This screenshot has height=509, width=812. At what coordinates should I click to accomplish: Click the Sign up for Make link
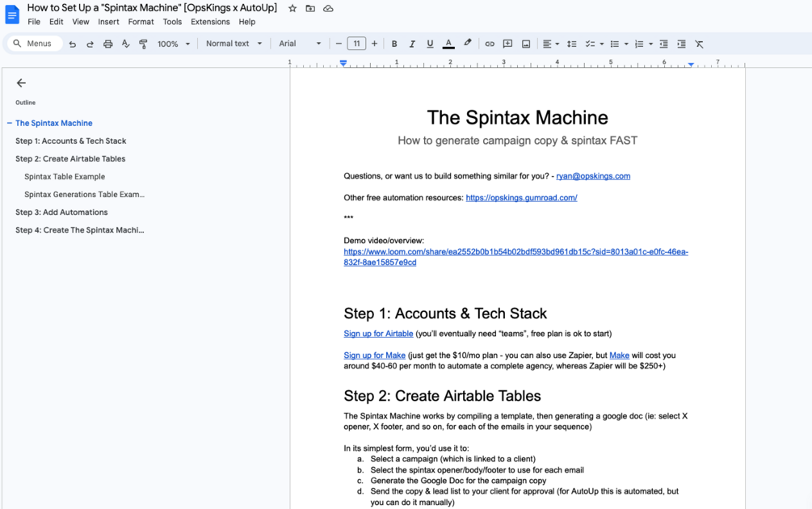374,355
